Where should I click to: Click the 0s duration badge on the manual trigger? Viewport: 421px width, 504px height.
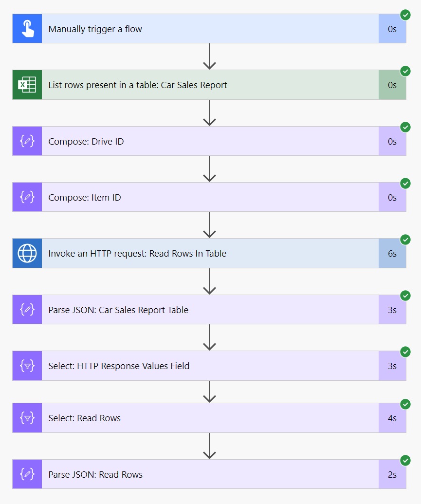tap(392, 28)
